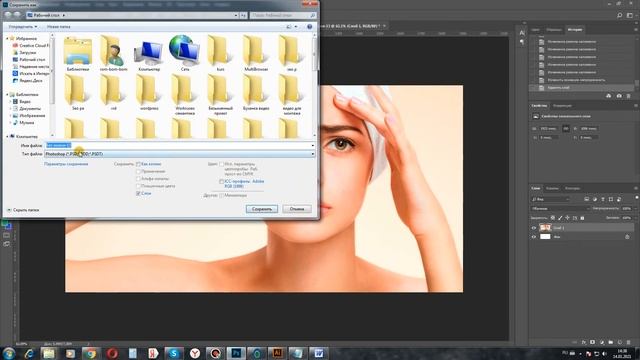Viewport: 640px width, 360px height.
Task: Click the Windows Start button
Action: click(9, 353)
